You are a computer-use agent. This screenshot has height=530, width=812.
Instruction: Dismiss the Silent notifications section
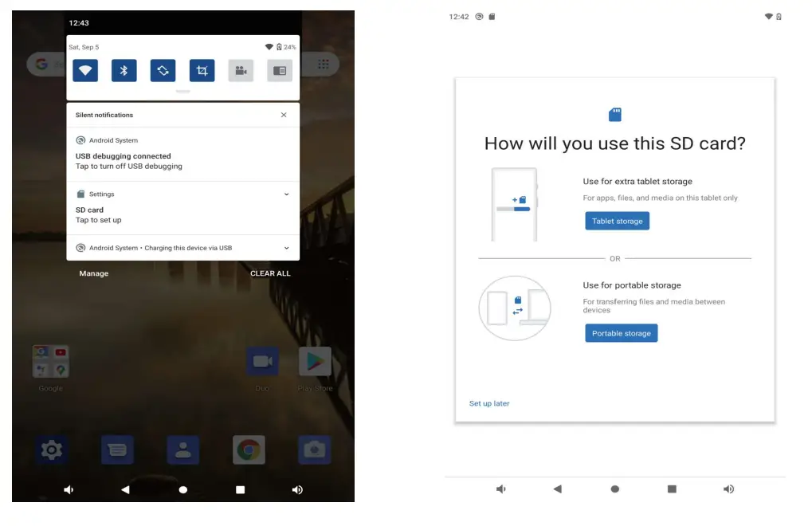tap(284, 115)
